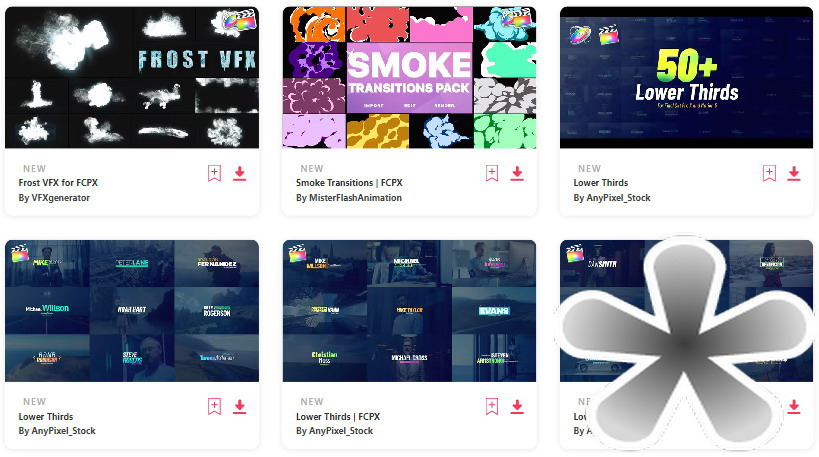Image resolution: width=819 pixels, height=457 pixels.
Task: Bookmark the Frost VFX for FCPX item
Action: click(x=214, y=173)
